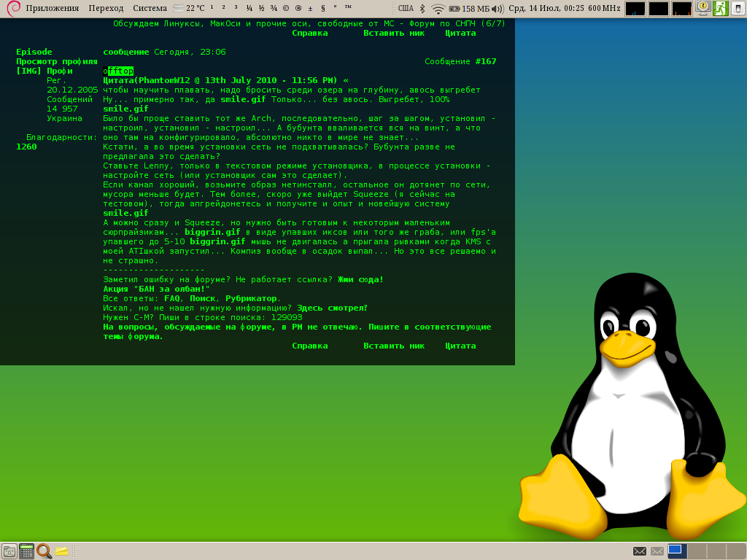Insert the ® registered symbol from the palette

[x=298, y=7]
